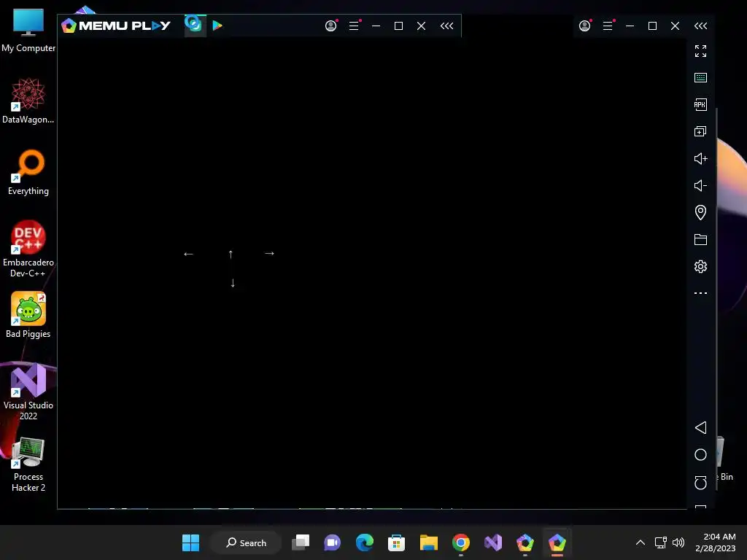Open the Chat app on taskbar

[x=333, y=542]
